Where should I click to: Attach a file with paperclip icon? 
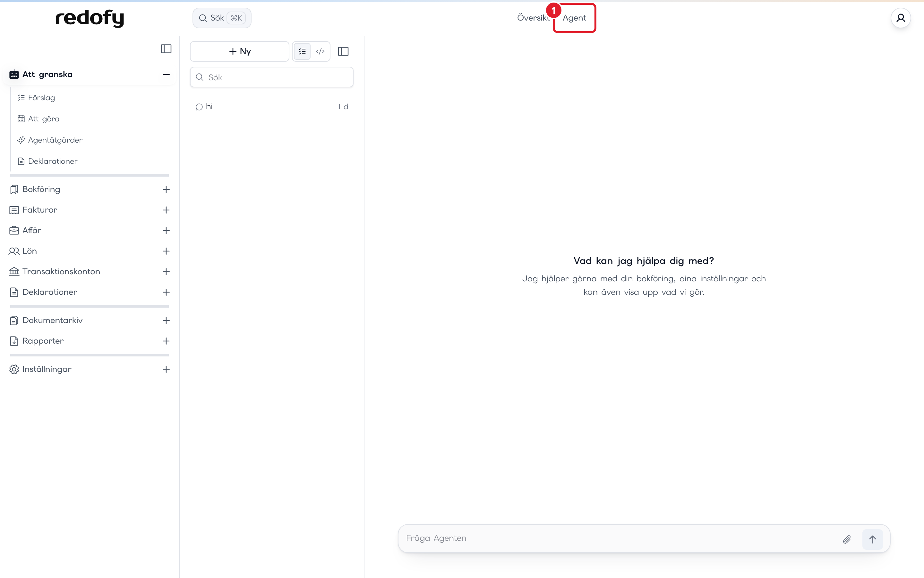pos(847,539)
